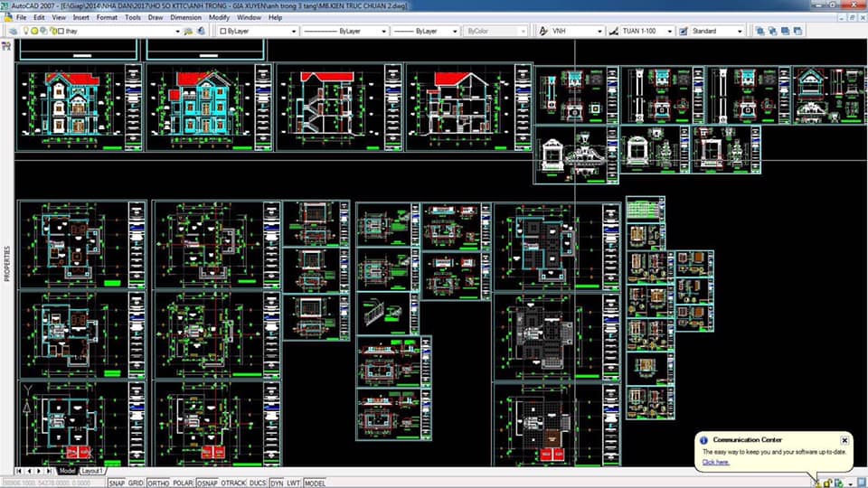Open the Standard table style dropdown
868x488 pixels.
[x=740, y=32]
